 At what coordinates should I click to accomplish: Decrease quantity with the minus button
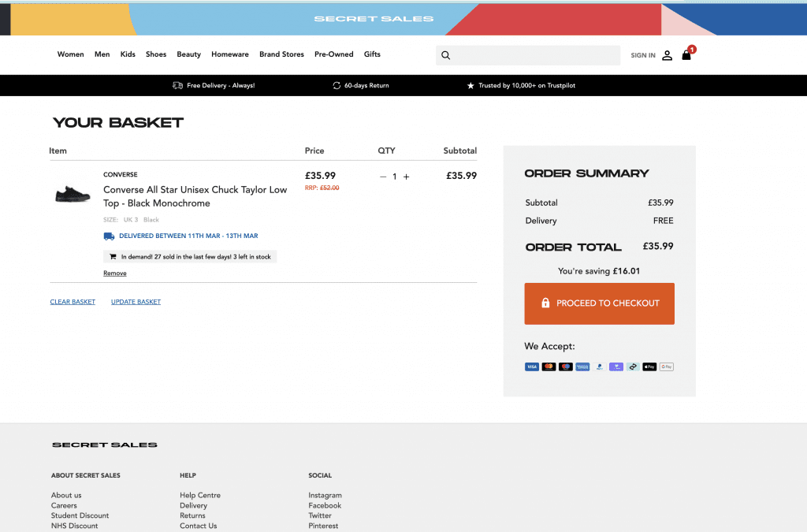coord(383,177)
